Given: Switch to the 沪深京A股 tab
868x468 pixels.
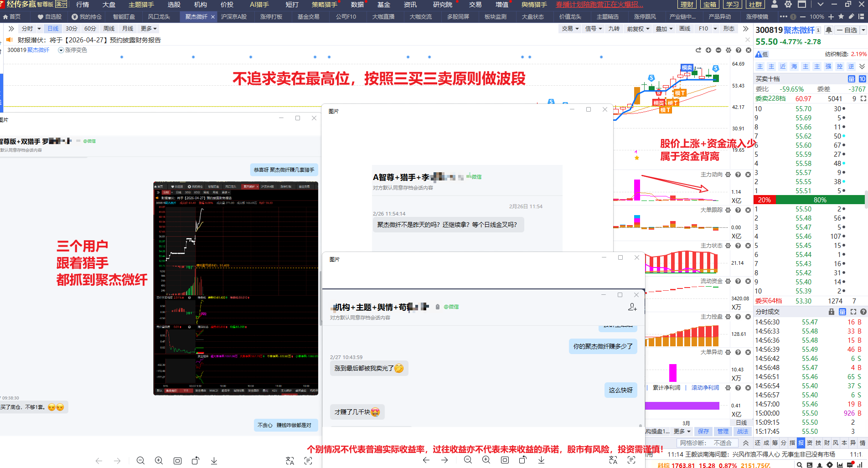Looking at the screenshot, I should tap(233, 16).
